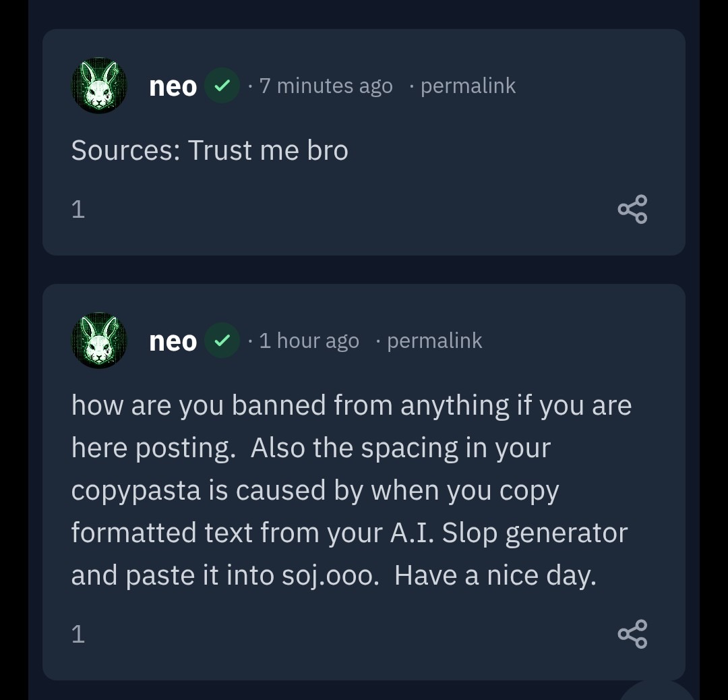Click vote count 1 under "Trust me bro"
The image size is (728, 700).
[x=78, y=209]
